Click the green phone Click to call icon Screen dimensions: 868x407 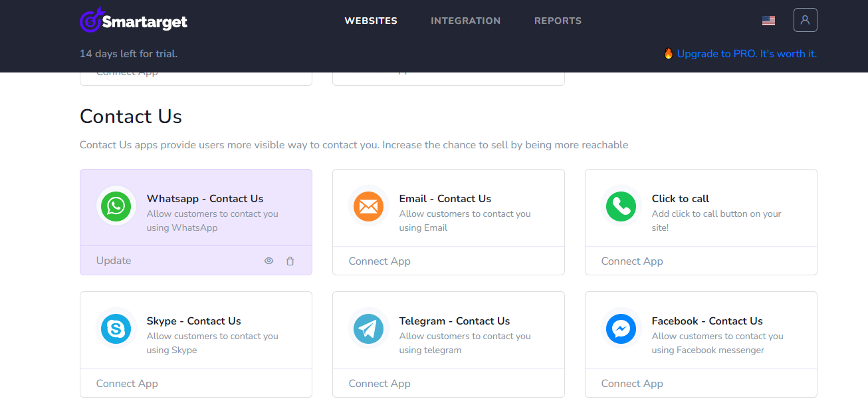coord(621,206)
